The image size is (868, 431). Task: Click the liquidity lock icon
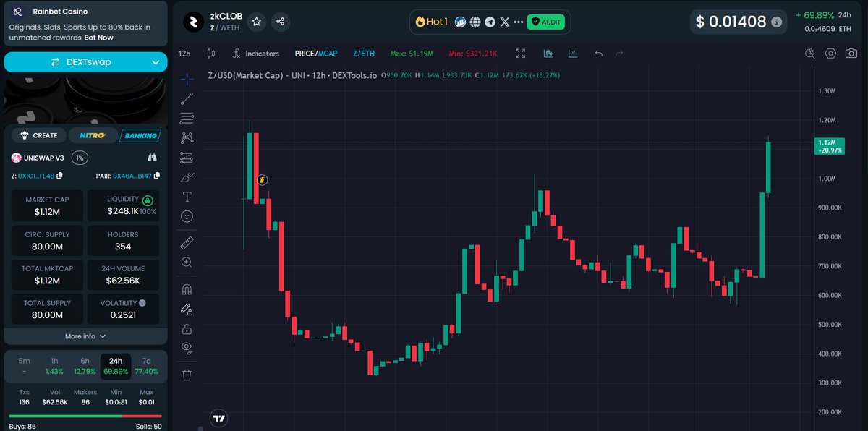point(148,200)
